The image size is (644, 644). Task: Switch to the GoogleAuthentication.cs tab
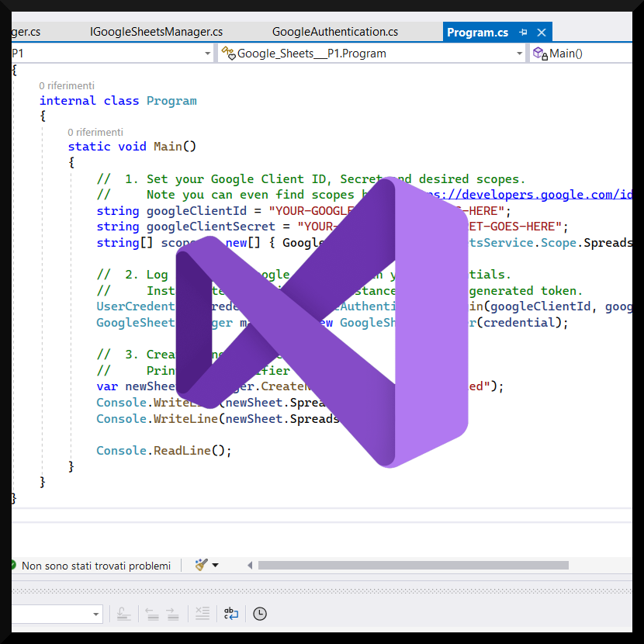[x=335, y=32]
